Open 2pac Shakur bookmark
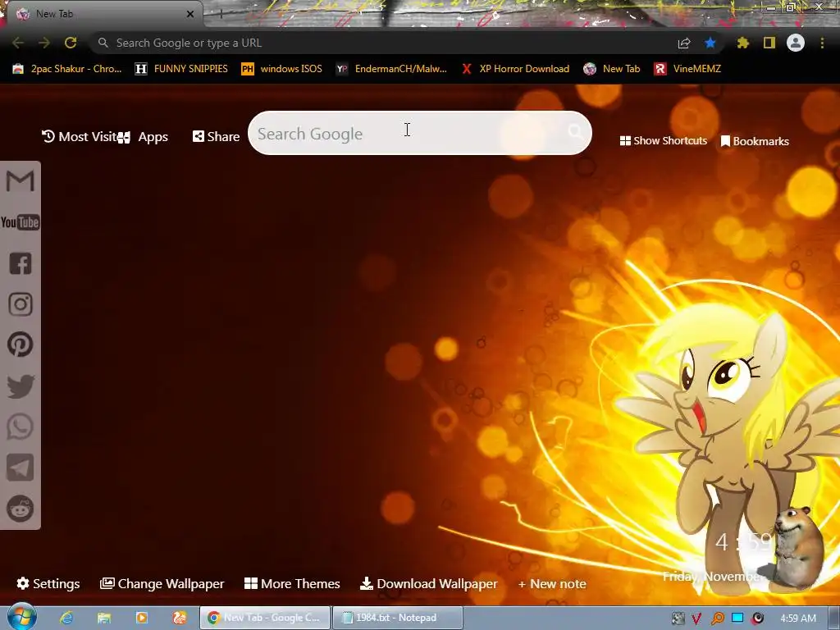This screenshot has width=840, height=630. pos(67,69)
